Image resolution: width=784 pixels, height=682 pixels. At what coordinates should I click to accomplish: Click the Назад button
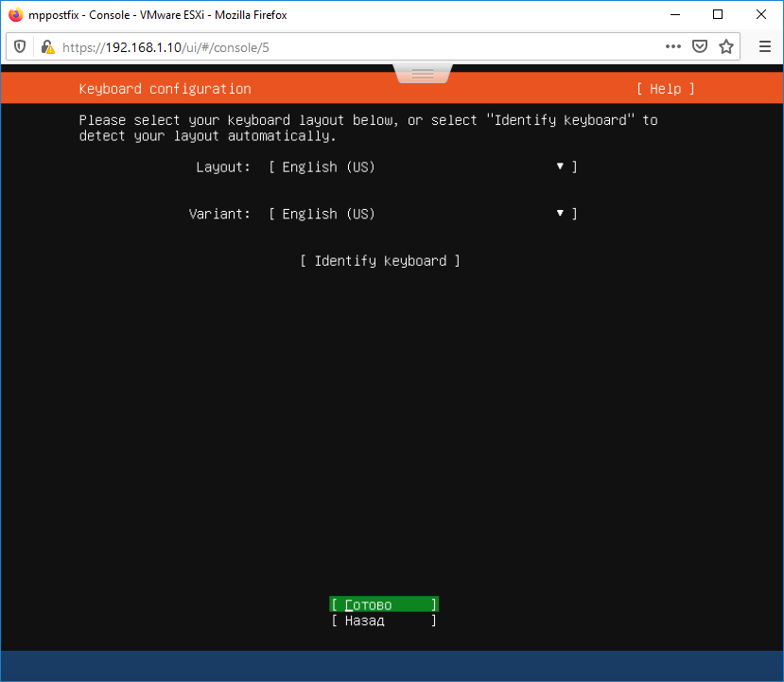pyautogui.click(x=383, y=621)
